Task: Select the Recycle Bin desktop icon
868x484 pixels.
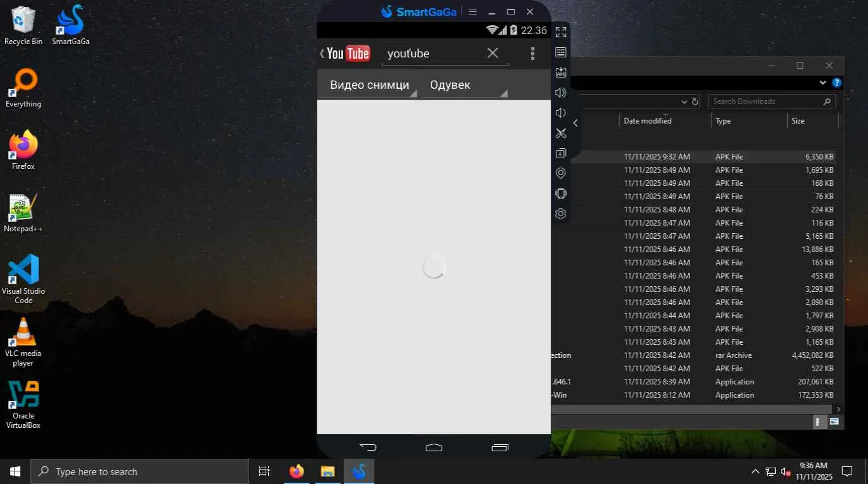Action: pyautogui.click(x=23, y=26)
